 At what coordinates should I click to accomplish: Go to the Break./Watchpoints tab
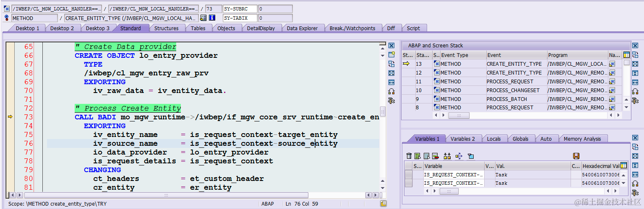click(x=352, y=28)
